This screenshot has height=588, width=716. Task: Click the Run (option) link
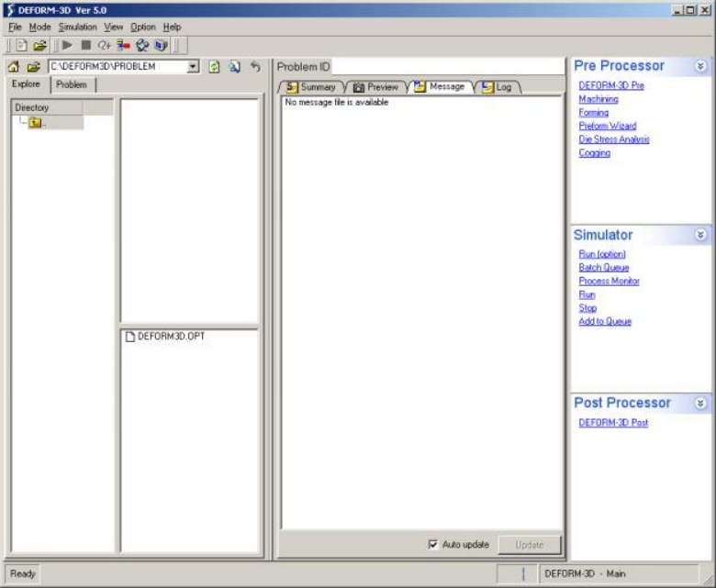(x=602, y=253)
